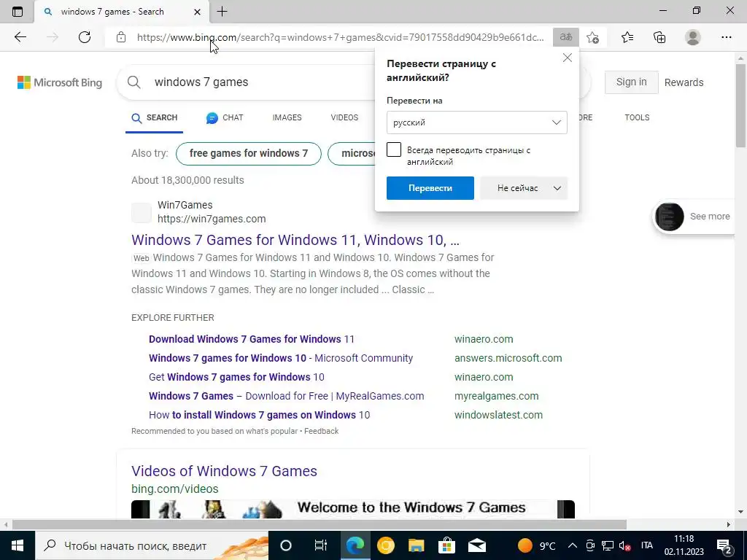Viewport: 747px width, 560px height.
Task: Click horizontal scrollbar right arrow
Action: point(729,525)
